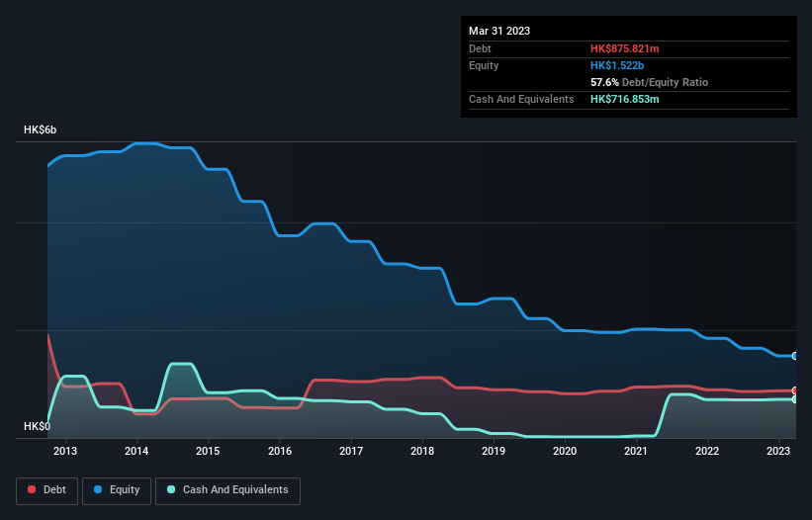Viewport: 812px width, 520px height.
Task: Click the blue Equity end-point marker
Action: coord(795,356)
